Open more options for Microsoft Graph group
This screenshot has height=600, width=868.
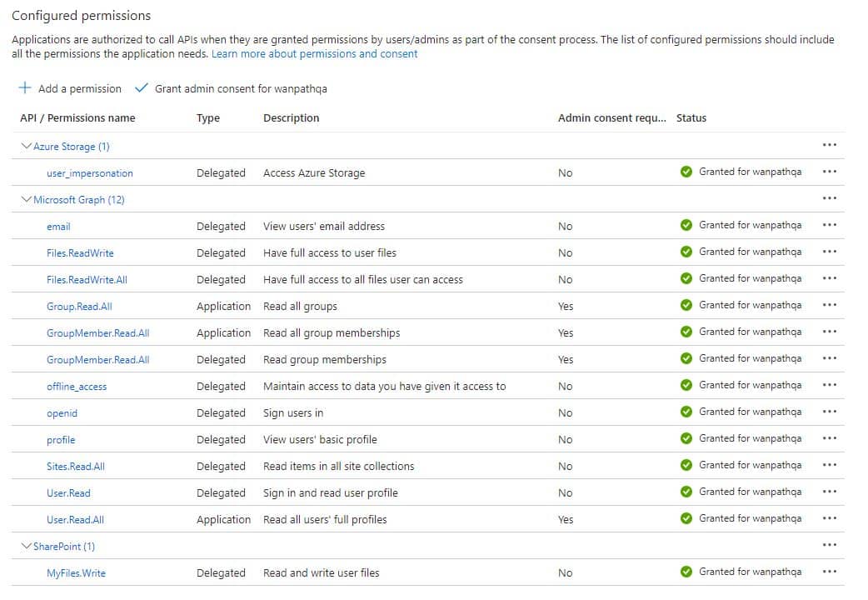[828, 199]
